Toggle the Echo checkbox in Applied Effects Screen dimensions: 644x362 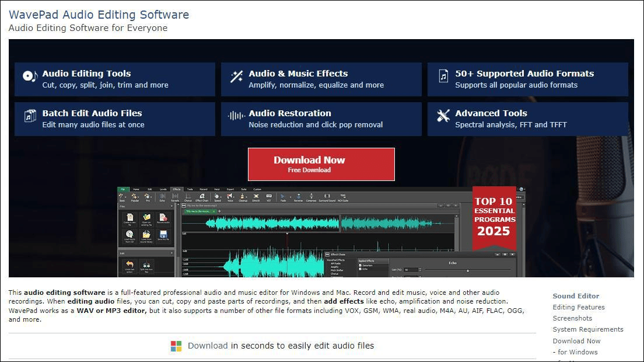point(360,269)
